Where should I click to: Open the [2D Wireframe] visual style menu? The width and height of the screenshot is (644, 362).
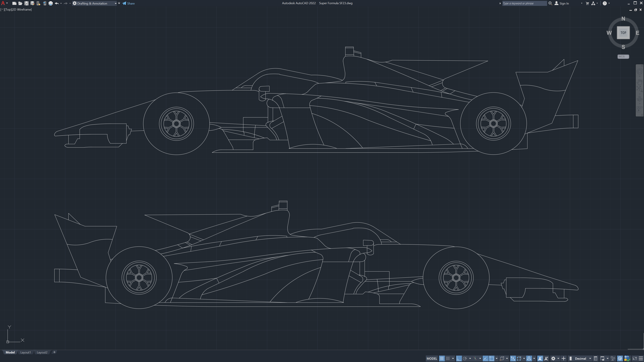point(22,10)
